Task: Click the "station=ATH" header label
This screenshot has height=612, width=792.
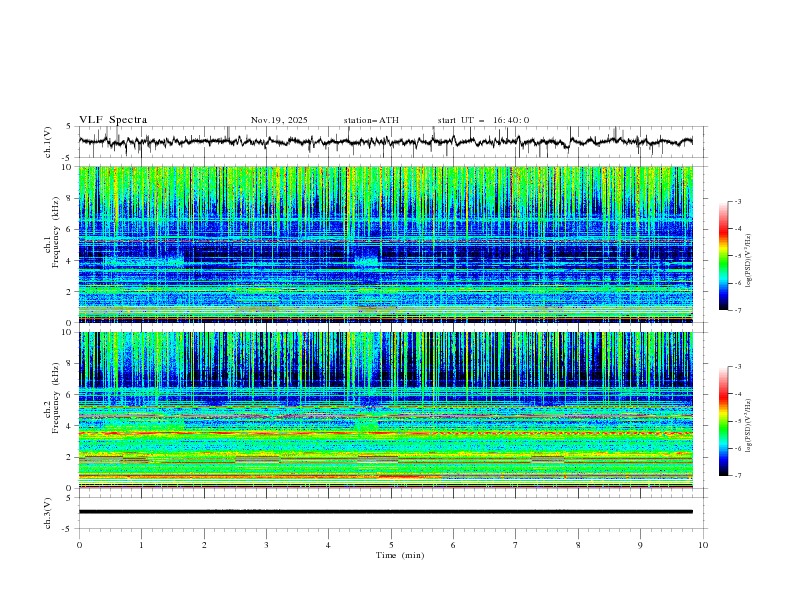Action: point(371,120)
